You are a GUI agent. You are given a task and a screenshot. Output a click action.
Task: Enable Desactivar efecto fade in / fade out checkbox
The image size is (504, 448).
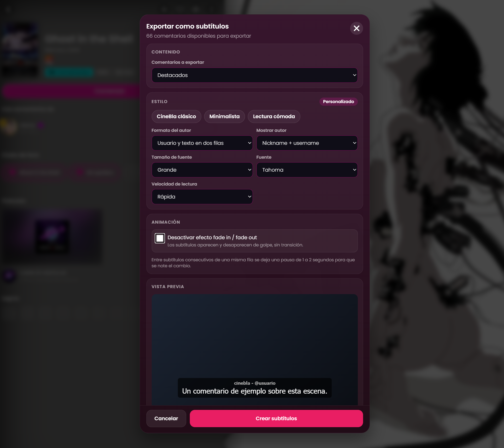(160, 238)
